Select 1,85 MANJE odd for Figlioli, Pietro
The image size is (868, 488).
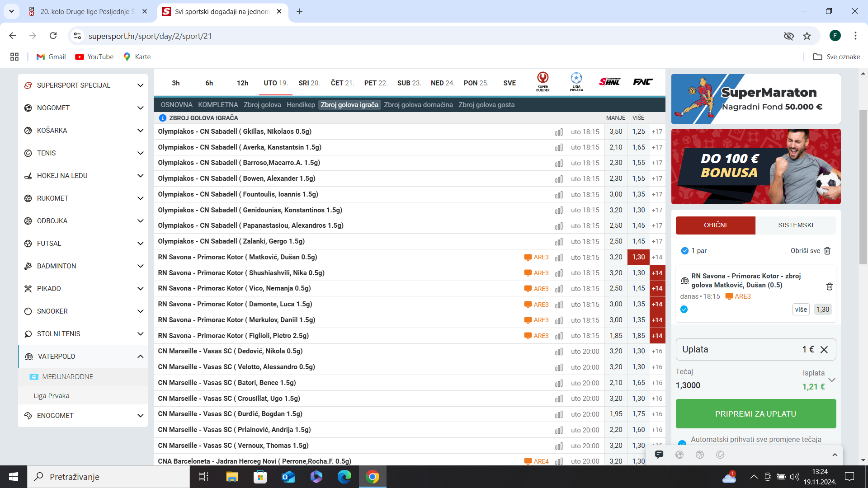616,336
